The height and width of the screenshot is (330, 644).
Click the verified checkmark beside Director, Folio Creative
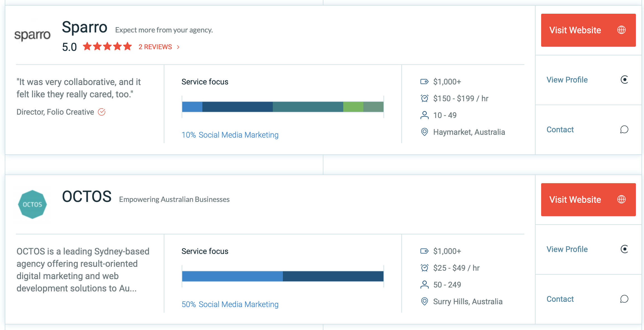point(102,112)
